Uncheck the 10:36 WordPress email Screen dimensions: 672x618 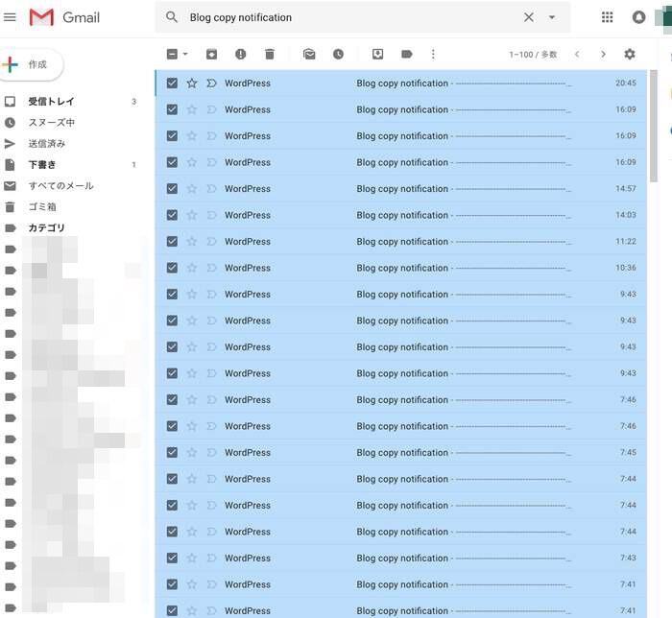pos(172,268)
